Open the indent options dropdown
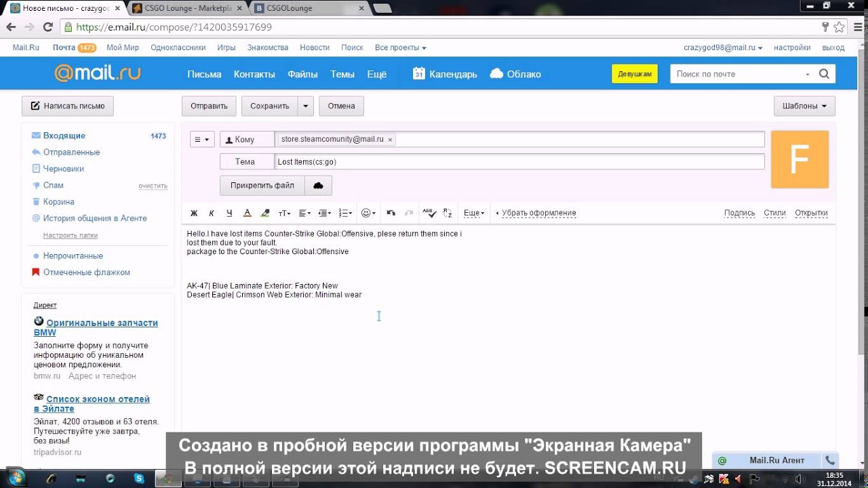This screenshot has width=868, height=488. [325, 213]
